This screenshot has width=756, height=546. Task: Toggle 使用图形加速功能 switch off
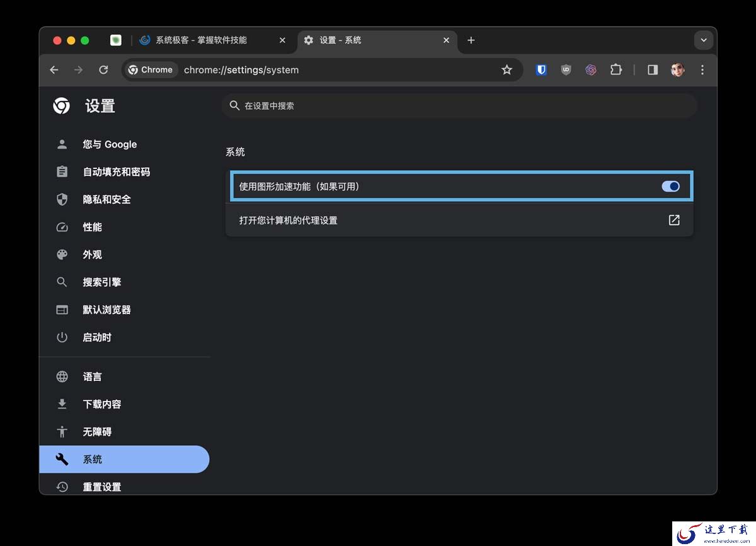click(x=670, y=186)
